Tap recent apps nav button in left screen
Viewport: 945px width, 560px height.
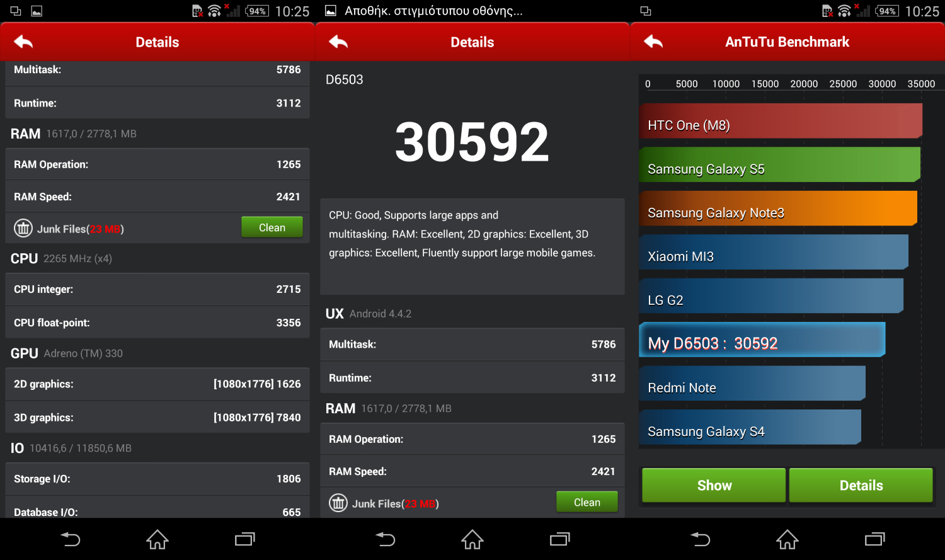click(244, 539)
